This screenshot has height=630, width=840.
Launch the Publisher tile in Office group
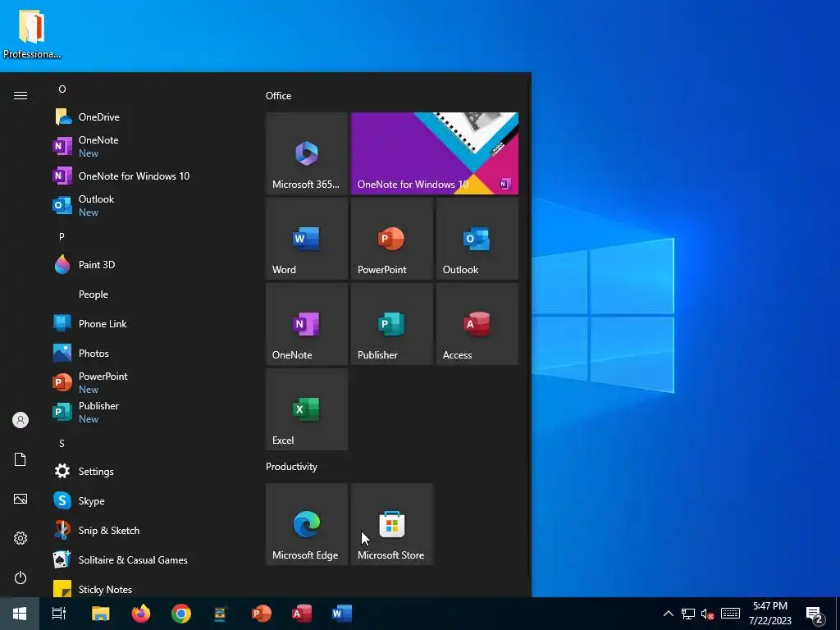(x=391, y=324)
